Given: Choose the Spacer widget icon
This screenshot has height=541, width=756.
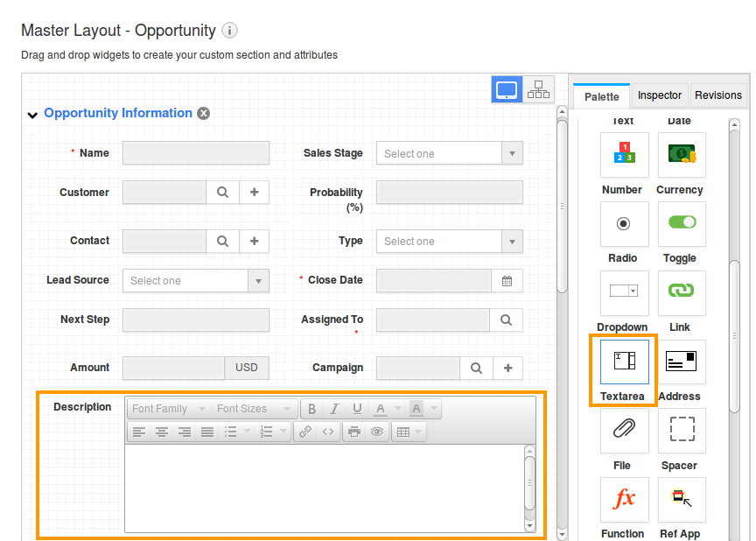Looking at the screenshot, I should (681, 430).
